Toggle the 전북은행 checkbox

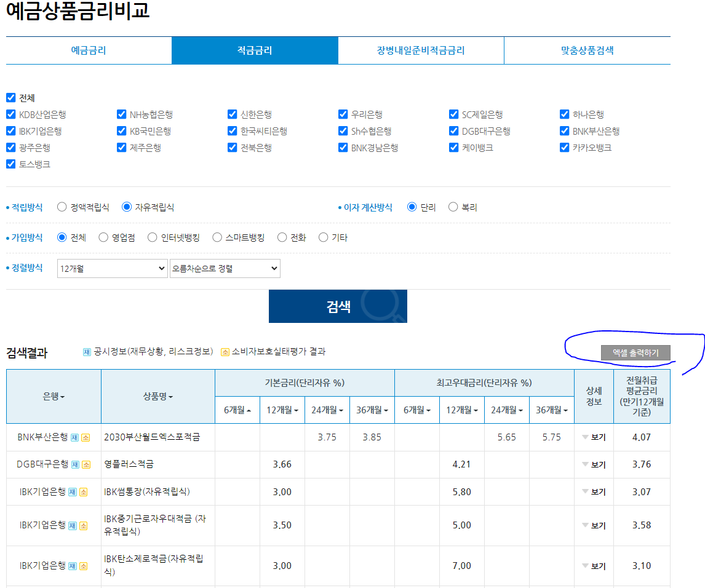point(232,148)
